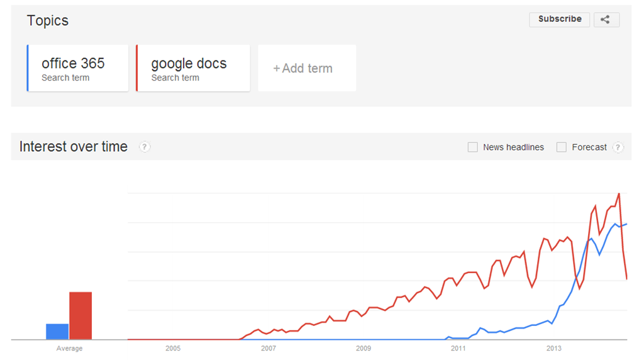This screenshot has height=360, width=644.
Task: Click the Subscribe button
Action: click(x=559, y=20)
